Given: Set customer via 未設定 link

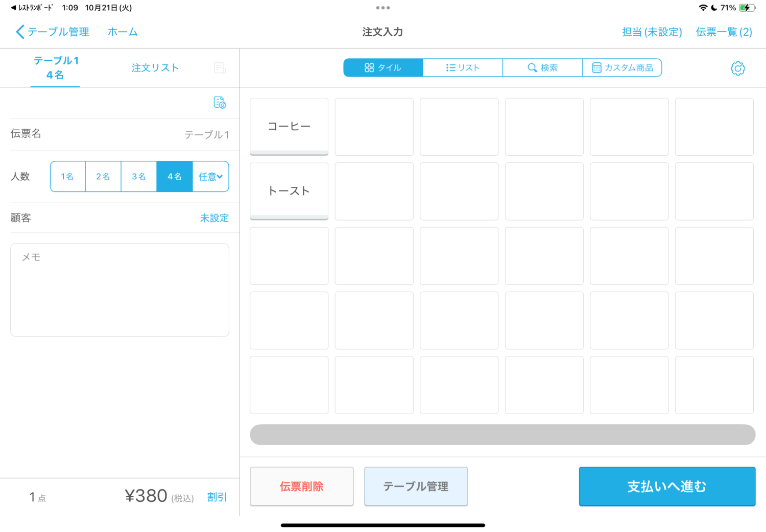Looking at the screenshot, I should pos(214,218).
